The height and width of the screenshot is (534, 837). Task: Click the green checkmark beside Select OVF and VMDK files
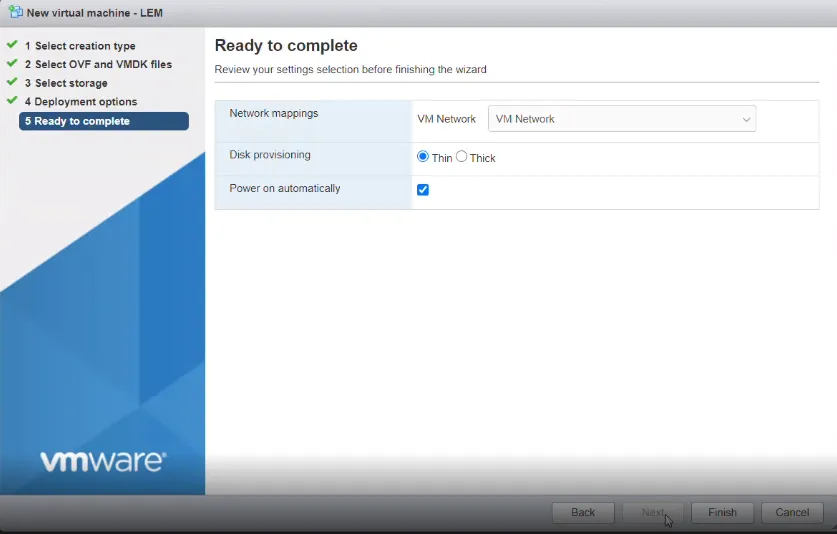coord(12,62)
